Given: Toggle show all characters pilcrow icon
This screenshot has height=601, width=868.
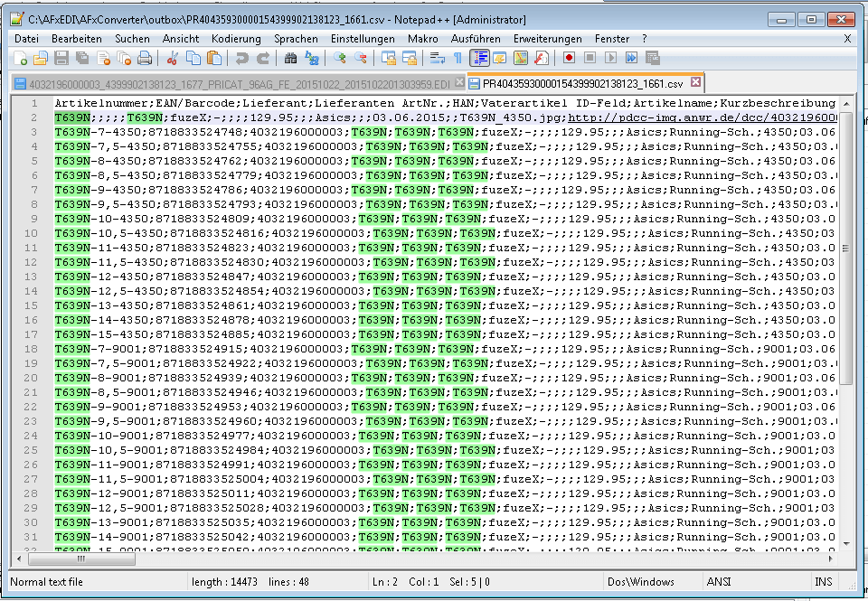Looking at the screenshot, I should (458, 58).
